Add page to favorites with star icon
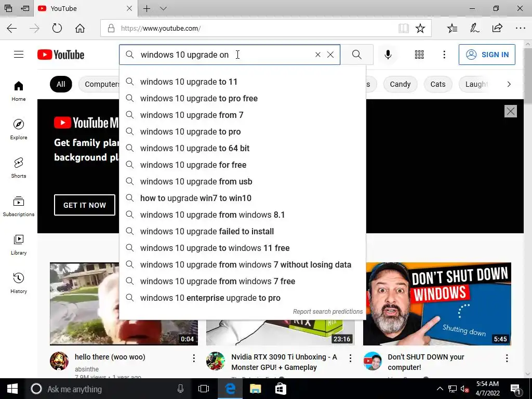The width and height of the screenshot is (532, 399). pos(420,28)
